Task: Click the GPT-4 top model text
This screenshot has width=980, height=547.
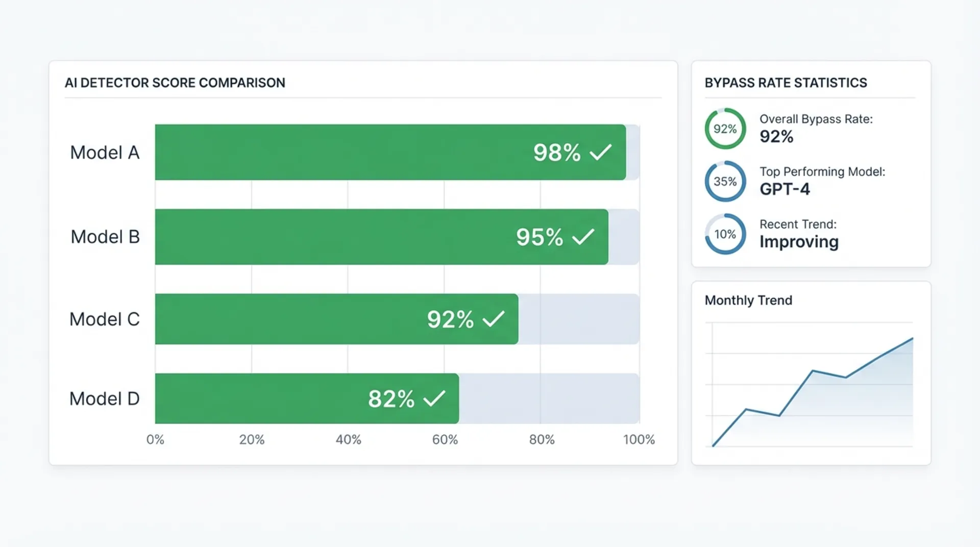Action: click(785, 189)
